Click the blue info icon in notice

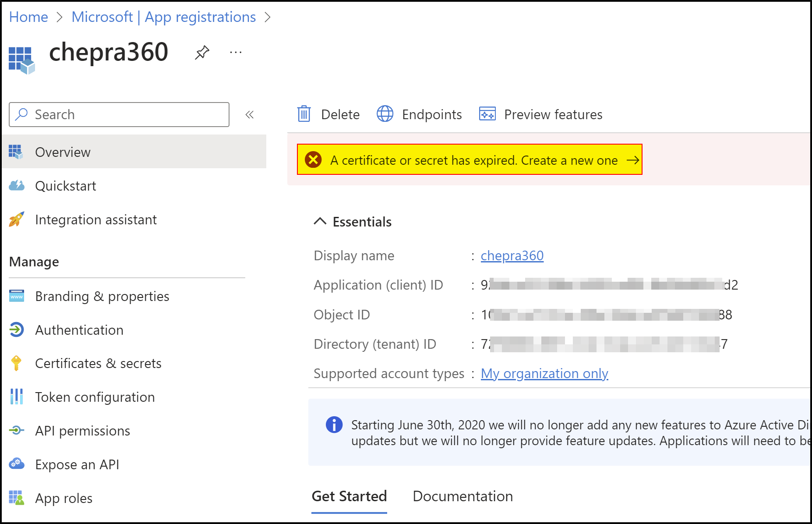(334, 425)
